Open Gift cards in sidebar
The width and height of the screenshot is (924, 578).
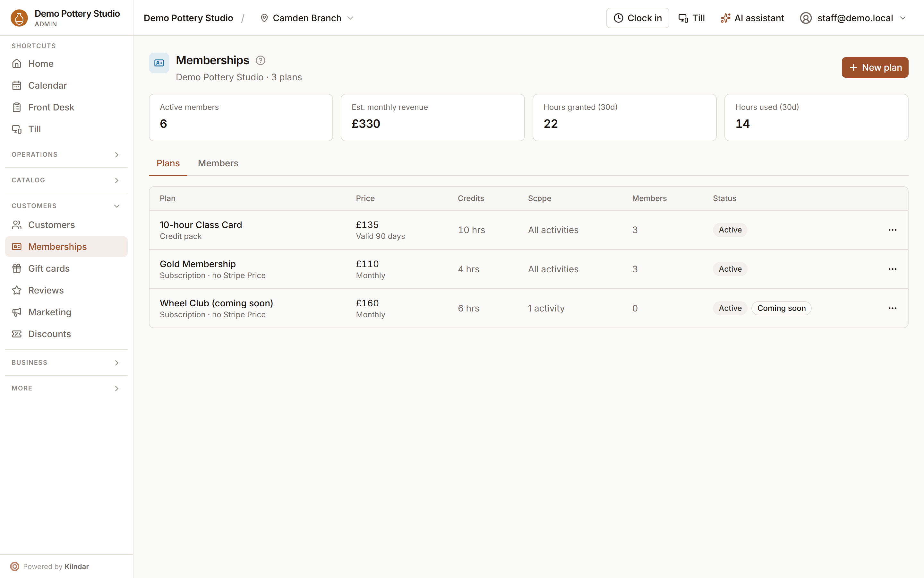pos(66,268)
